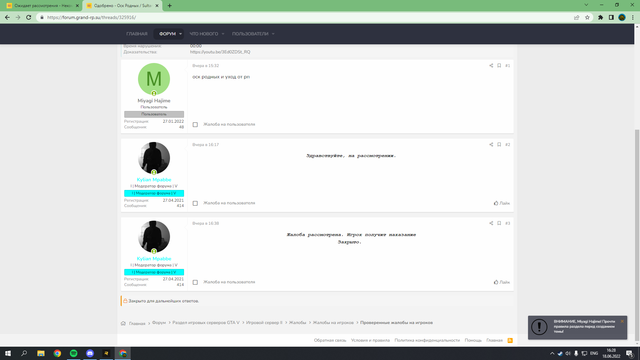Viewport: 640px width, 360px height.
Task: Close the active Одобрено browser tab
Action: click(x=157, y=6)
